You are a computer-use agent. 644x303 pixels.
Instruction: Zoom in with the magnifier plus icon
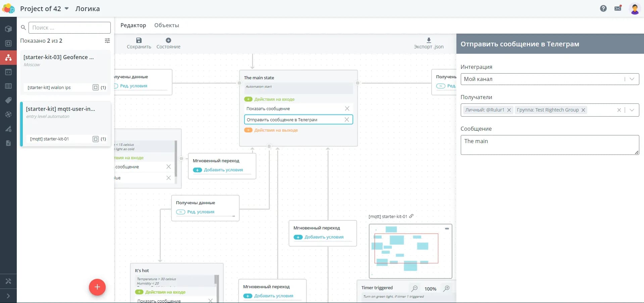(x=446, y=289)
